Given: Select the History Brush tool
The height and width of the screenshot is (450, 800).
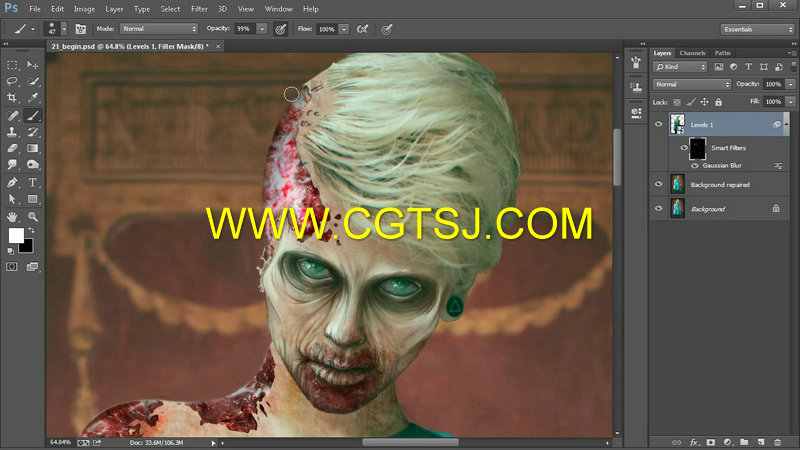Looking at the screenshot, I should tap(33, 132).
